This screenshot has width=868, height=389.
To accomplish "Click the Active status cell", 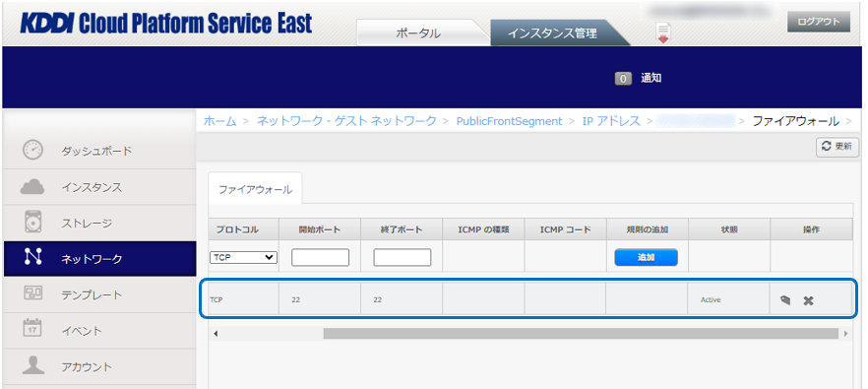I will click(728, 299).
